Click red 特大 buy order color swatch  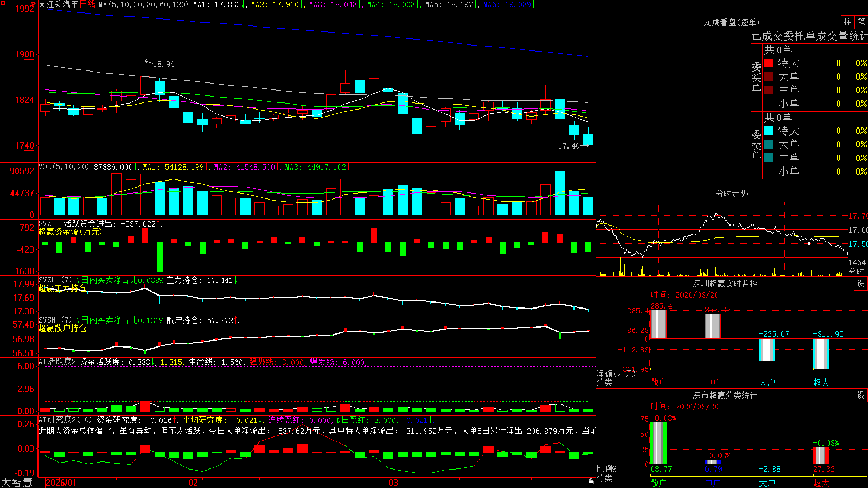click(768, 63)
